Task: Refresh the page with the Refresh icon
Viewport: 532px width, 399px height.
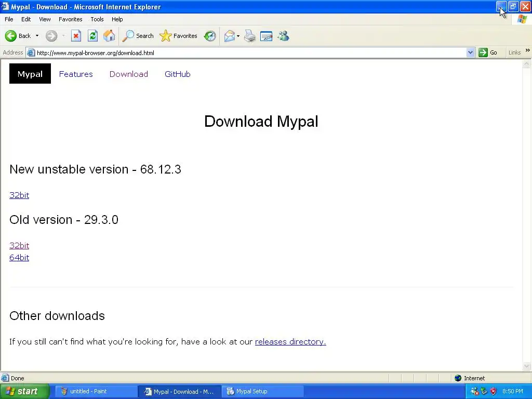Action: pos(92,36)
